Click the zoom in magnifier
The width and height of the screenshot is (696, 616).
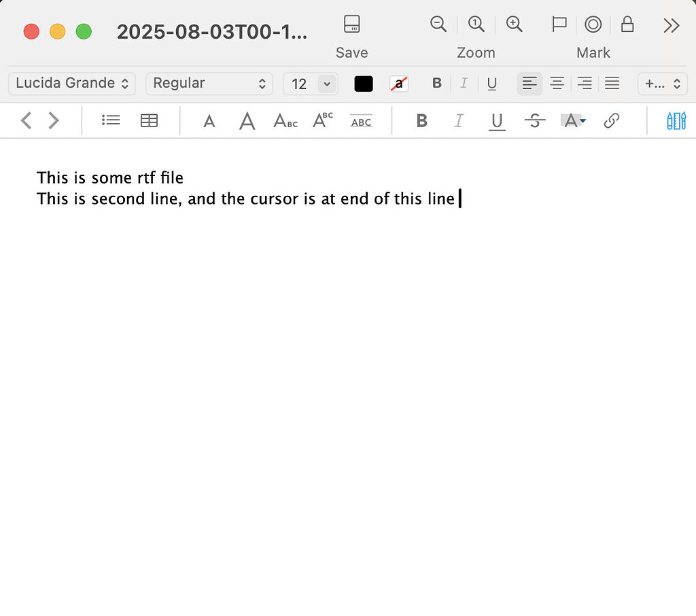pyautogui.click(x=515, y=24)
